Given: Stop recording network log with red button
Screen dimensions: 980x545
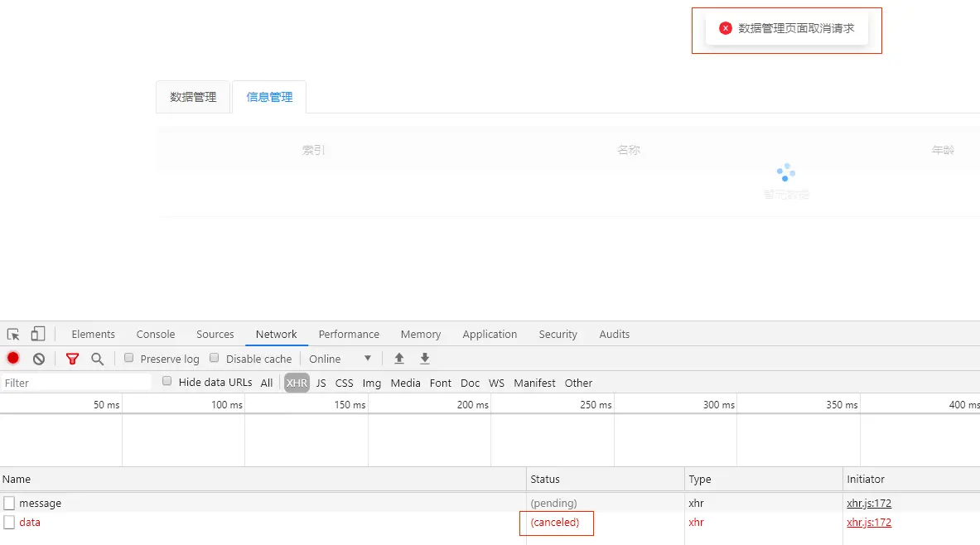Looking at the screenshot, I should point(13,358).
